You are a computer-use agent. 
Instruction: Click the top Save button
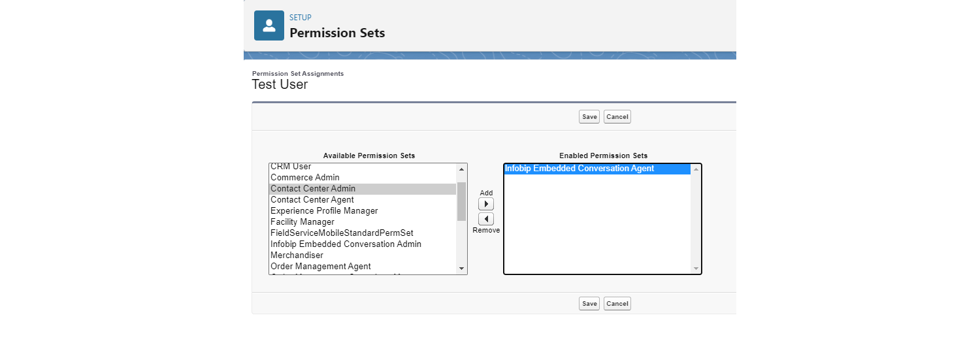[589, 117]
